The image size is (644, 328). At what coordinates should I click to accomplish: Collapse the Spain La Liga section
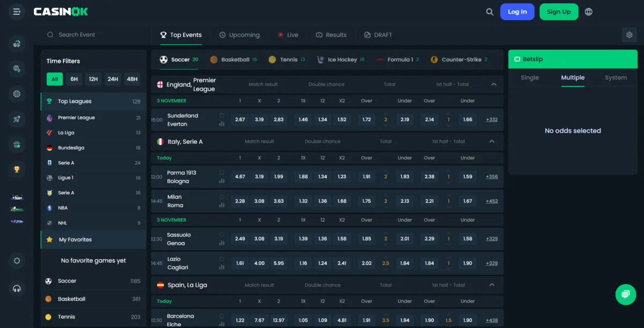(x=491, y=285)
